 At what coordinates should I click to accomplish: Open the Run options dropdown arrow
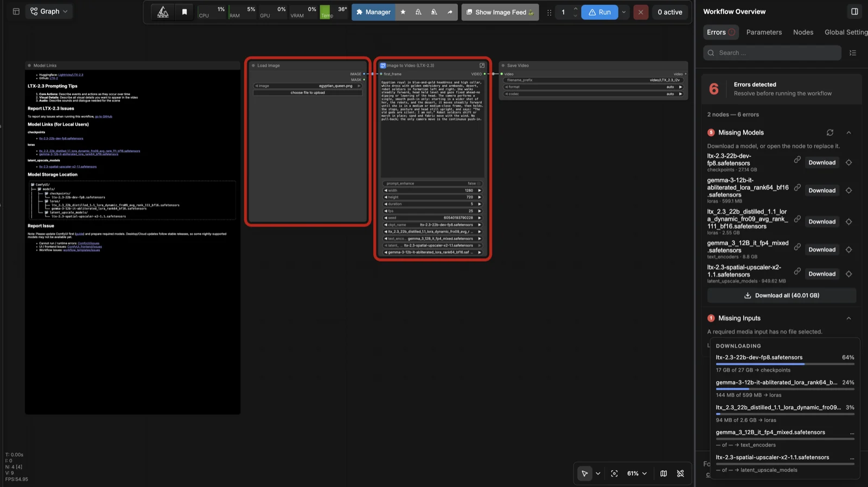(624, 12)
